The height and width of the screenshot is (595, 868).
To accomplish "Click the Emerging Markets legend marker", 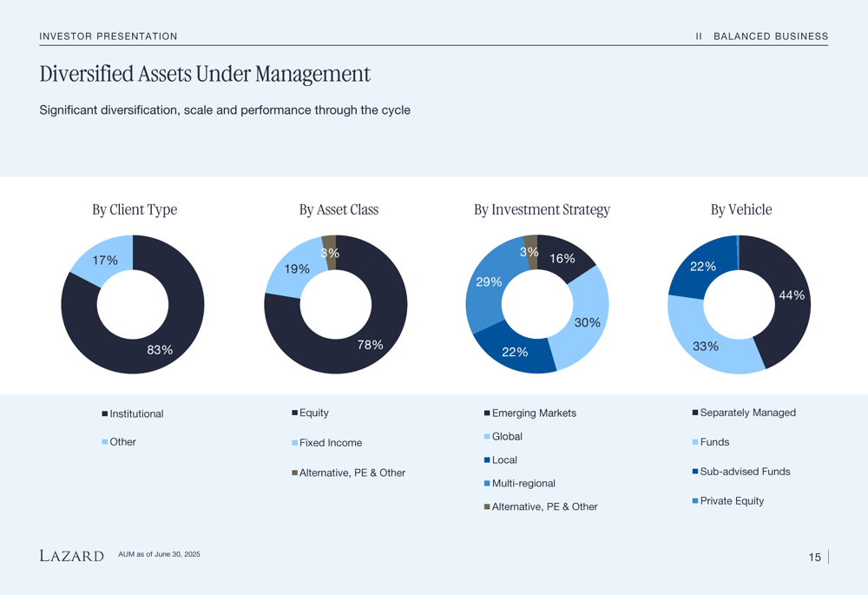I will [x=487, y=413].
